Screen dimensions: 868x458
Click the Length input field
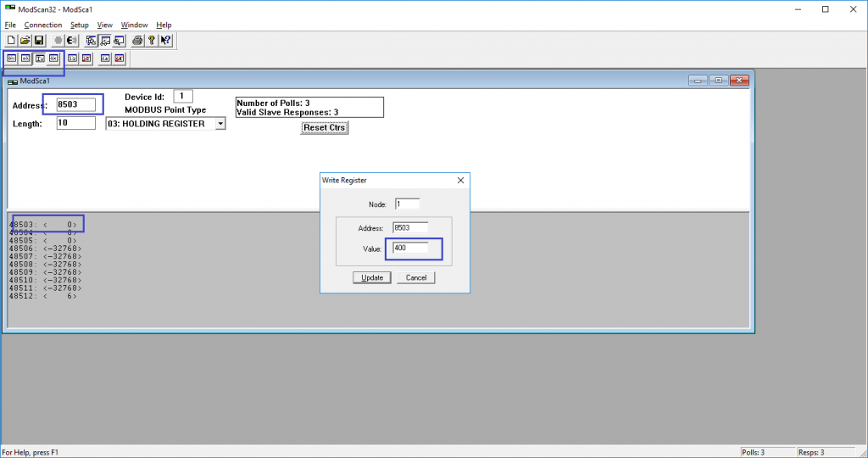[75, 123]
